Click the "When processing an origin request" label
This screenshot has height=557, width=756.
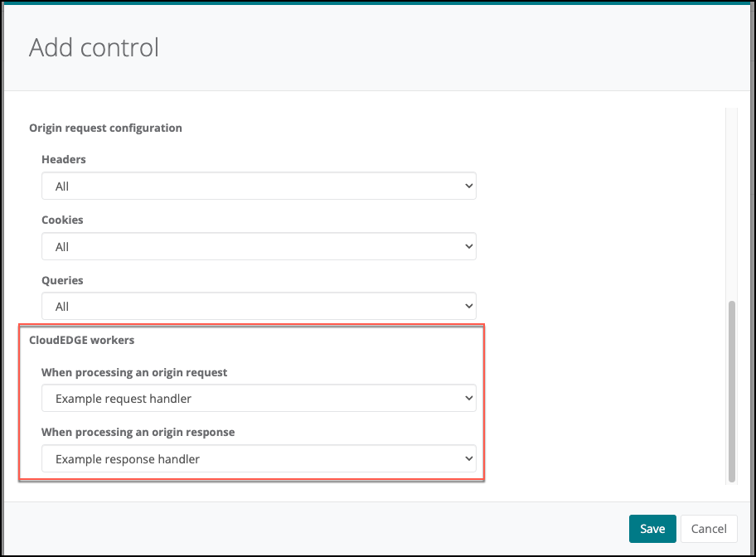click(134, 373)
